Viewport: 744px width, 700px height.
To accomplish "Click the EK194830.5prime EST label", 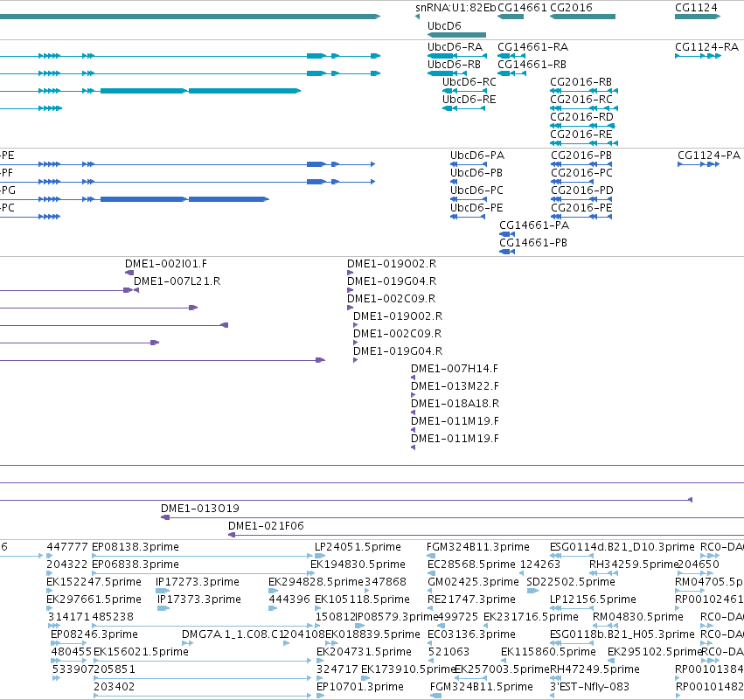I will [x=358, y=565].
